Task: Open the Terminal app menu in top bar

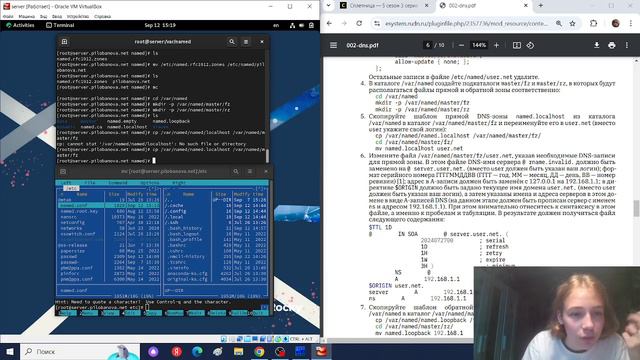Action: (x=60, y=25)
